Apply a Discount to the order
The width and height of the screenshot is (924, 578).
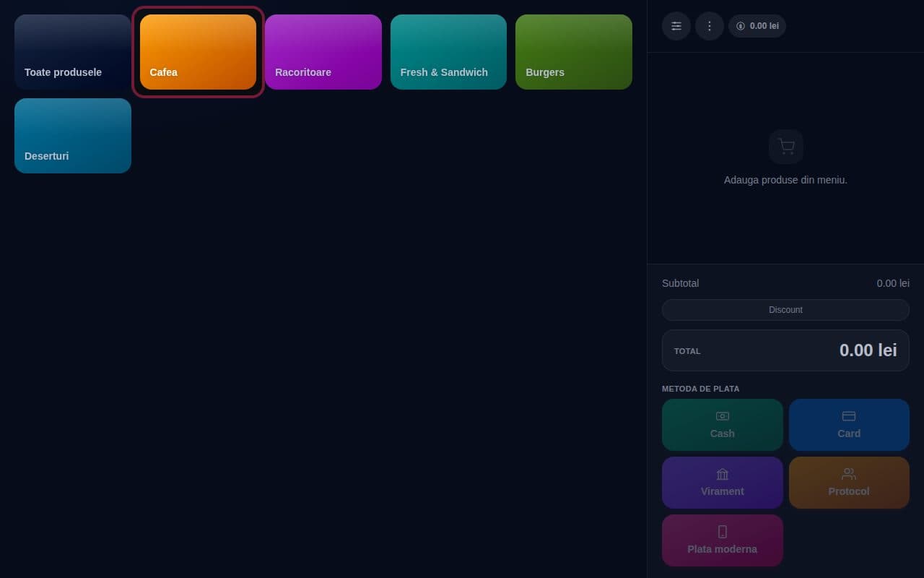pos(785,310)
